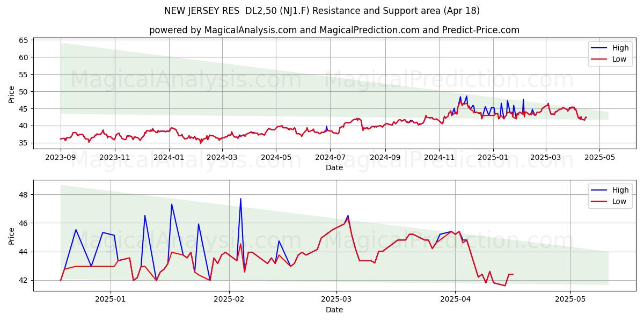644x322 pixels.
Task: Click the bottom chart 'Price' axis label
Action: tap(12, 236)
